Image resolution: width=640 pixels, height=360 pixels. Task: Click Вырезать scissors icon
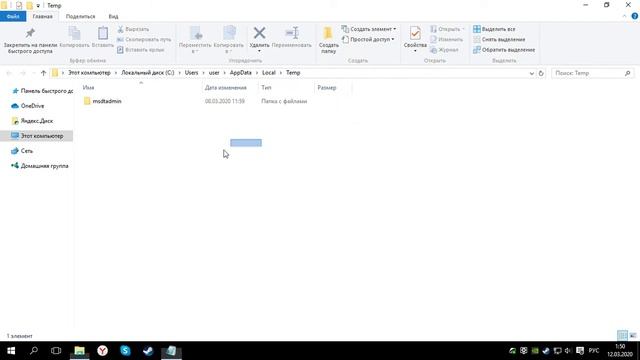coord(120,29)
